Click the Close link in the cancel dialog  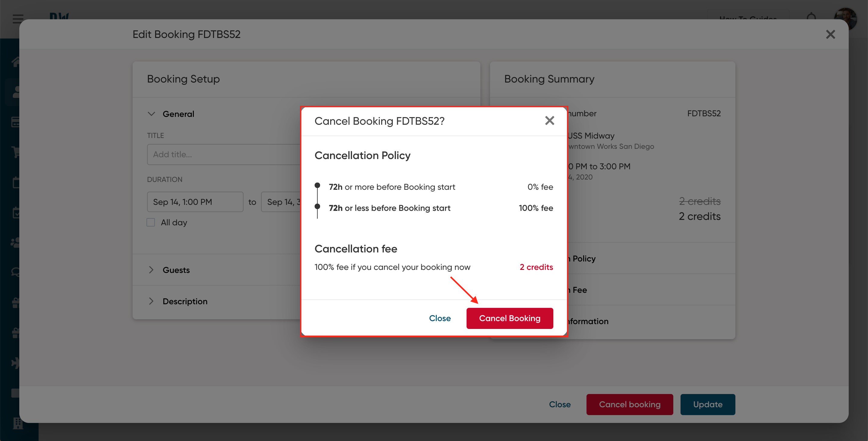click(440, 318)
